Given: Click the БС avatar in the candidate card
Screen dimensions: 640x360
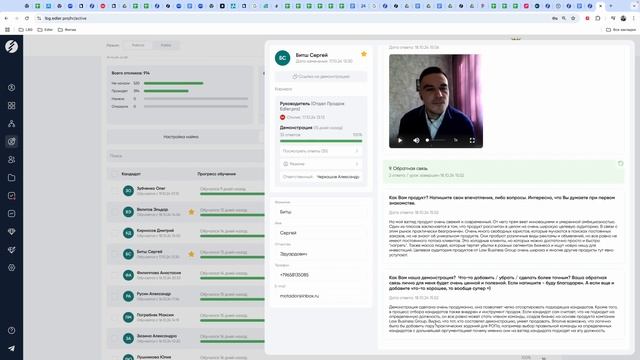Looking at the screenshot, I should click(x=282, y=58).
